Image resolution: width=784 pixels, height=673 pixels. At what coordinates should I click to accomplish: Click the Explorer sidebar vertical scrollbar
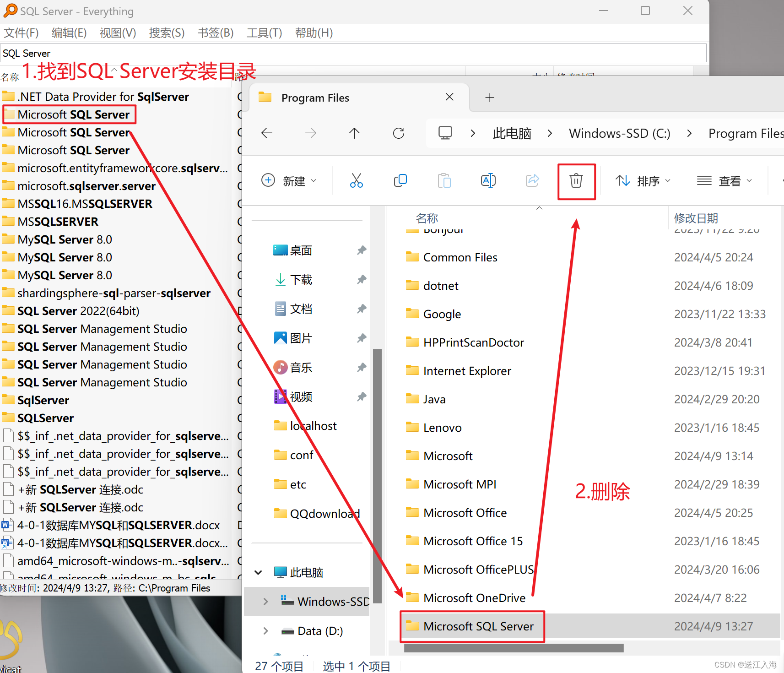click(377, 476)
